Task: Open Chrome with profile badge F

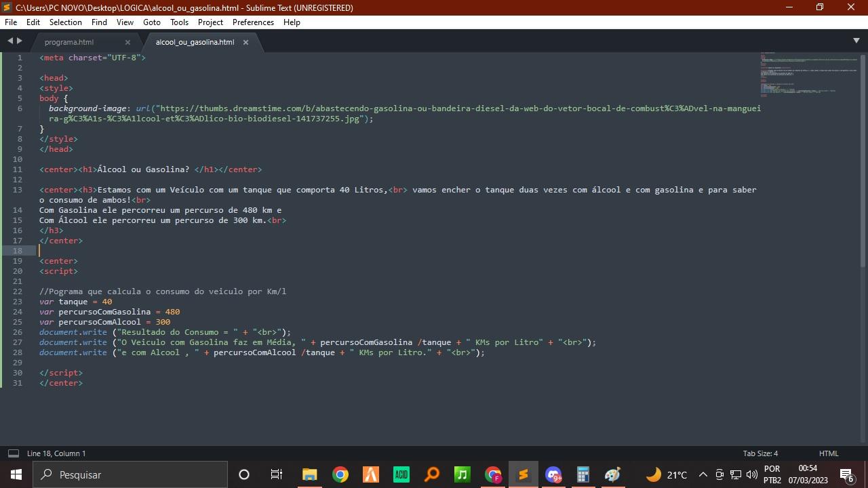Action: (493, 474)
